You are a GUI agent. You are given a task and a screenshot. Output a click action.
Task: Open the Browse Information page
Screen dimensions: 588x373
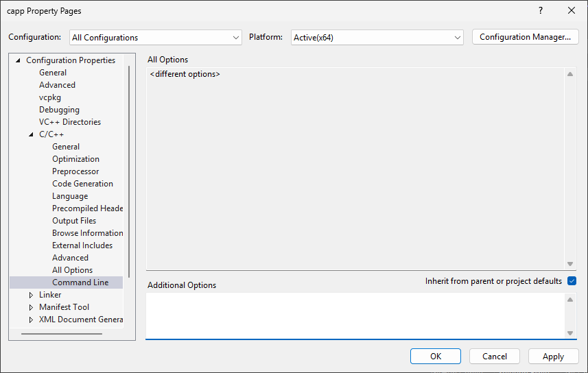click(x=87, y=234)
